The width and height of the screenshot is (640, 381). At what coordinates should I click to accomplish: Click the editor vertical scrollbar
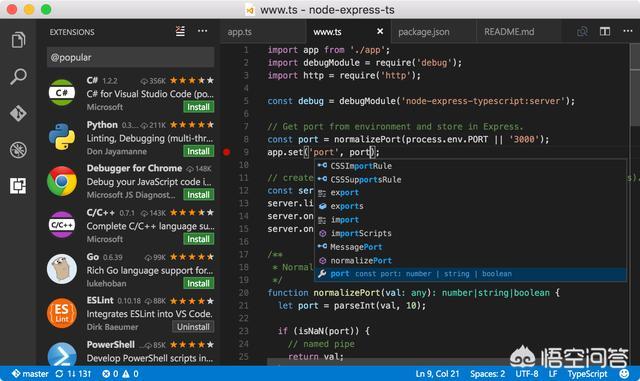(x=635, y=204)
